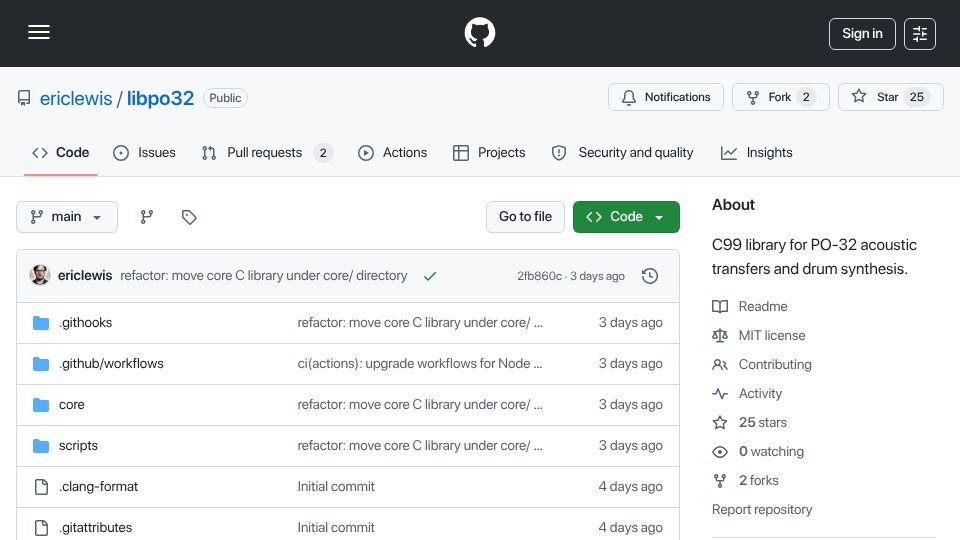
Task: View tags via tag icon
Action: pos(189,217)
